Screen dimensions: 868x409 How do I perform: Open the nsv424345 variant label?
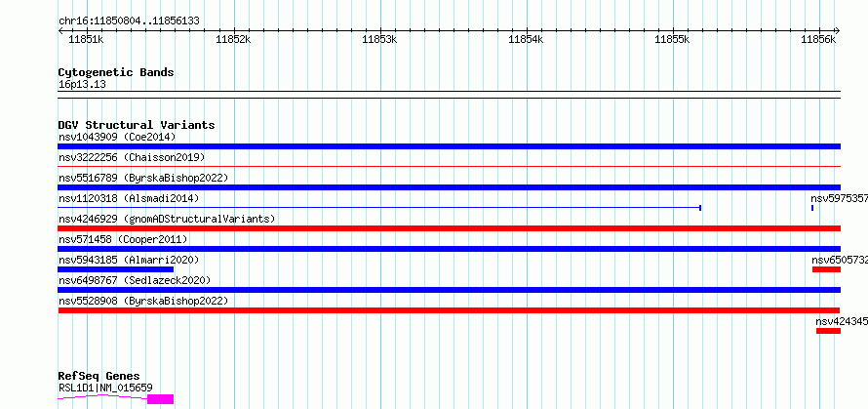coord(842,321)
